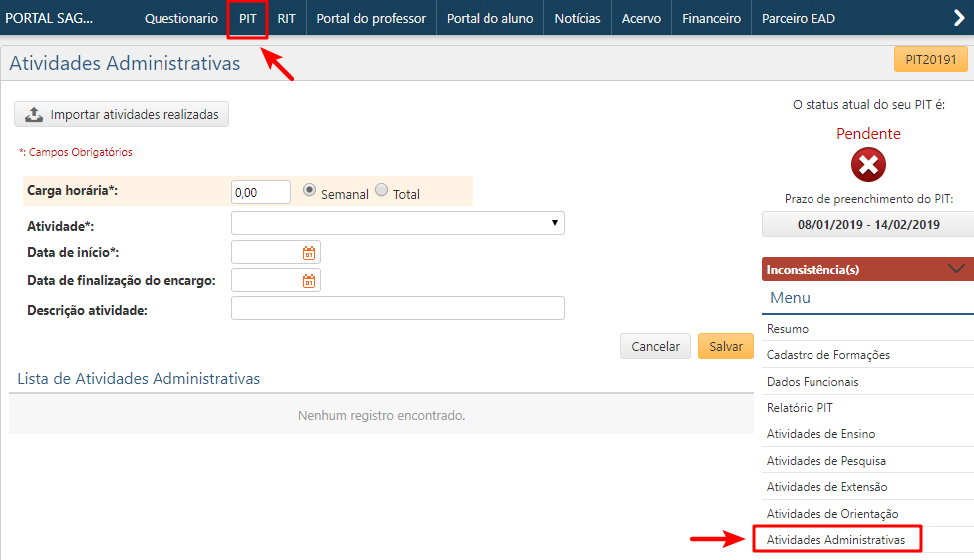Click the Salvar button
The height and width of the screenshot is (560, 974).
(725, 346)
